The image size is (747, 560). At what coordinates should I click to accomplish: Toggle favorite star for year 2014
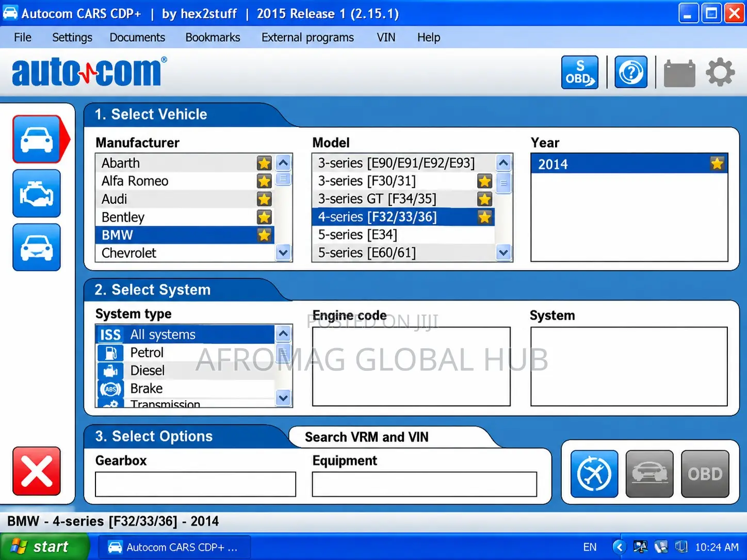point(717,163)
